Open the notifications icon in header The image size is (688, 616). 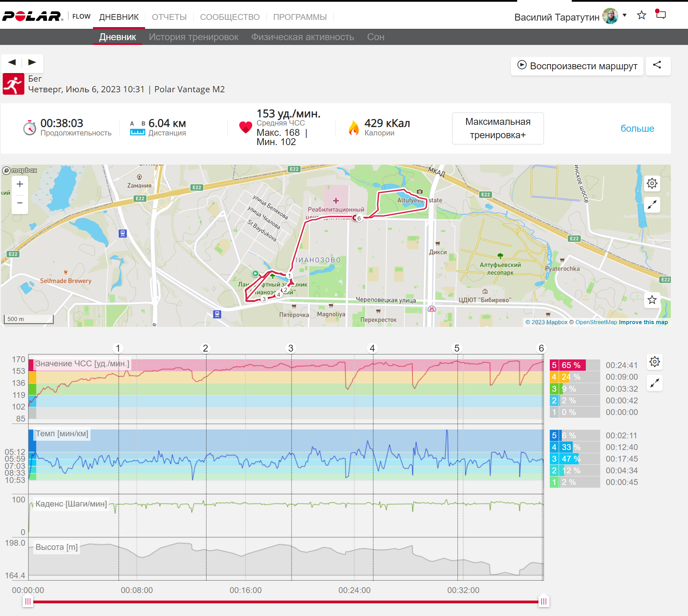pyautogui.click(x=661, y=15)
